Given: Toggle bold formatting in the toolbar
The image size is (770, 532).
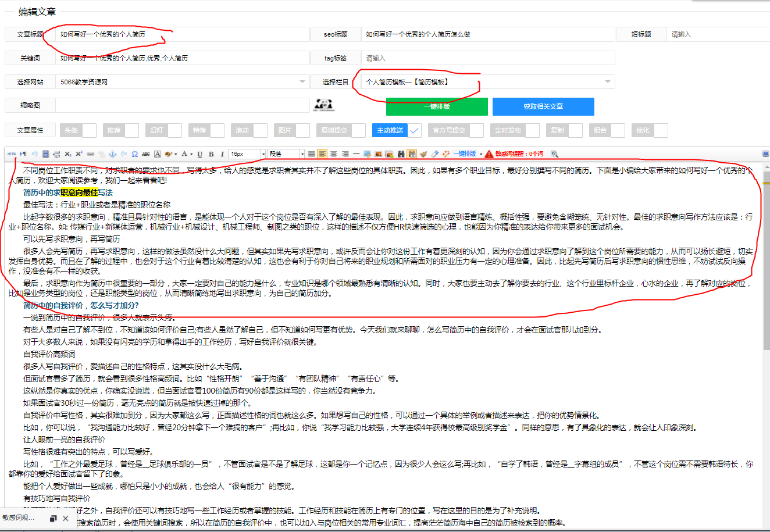Looking at the screenshot, I should [210, 153].
